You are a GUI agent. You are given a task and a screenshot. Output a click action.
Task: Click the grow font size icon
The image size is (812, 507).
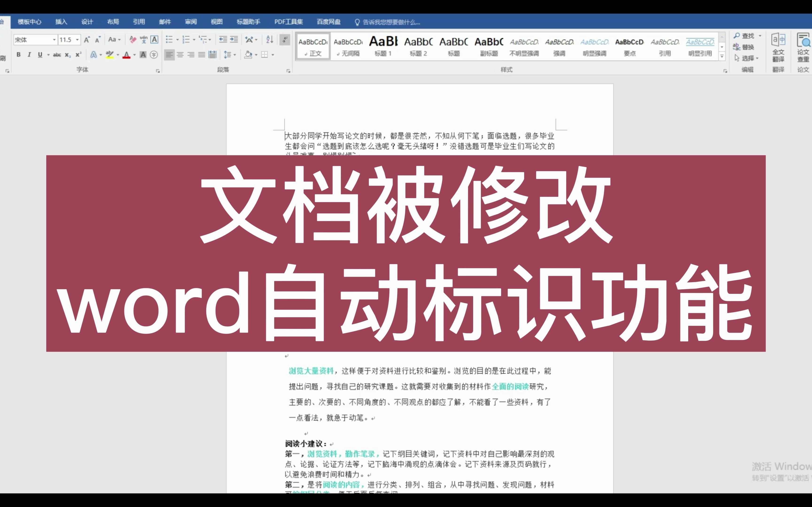87,40
